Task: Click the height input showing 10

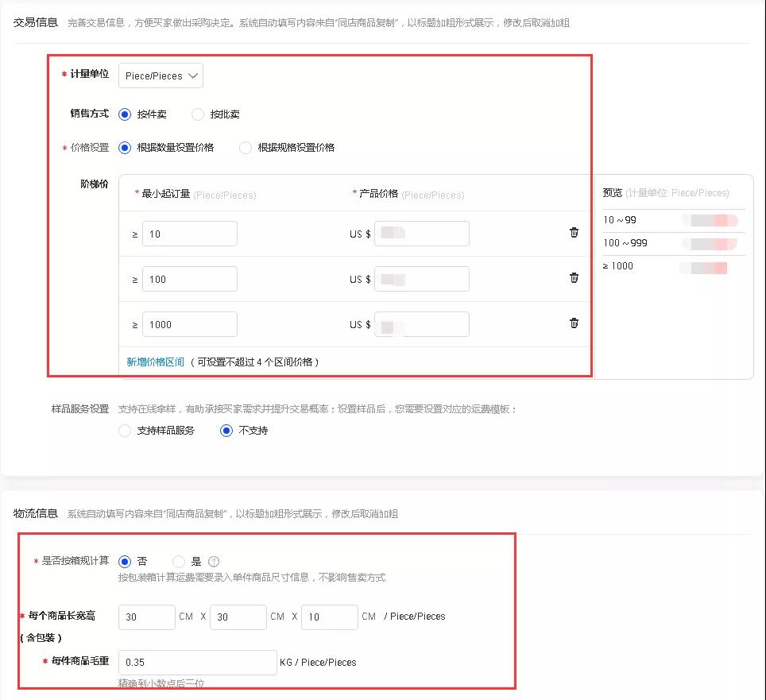Action: [329, 617]
